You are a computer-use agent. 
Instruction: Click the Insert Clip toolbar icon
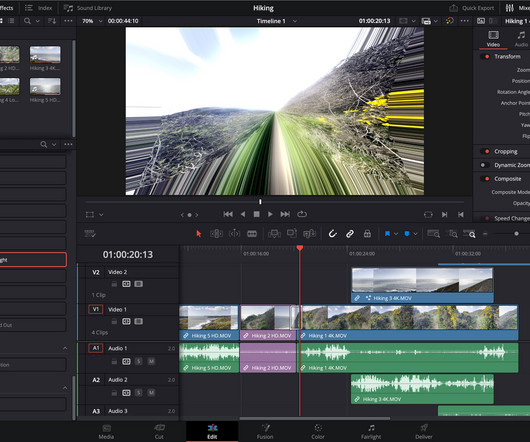274,234
